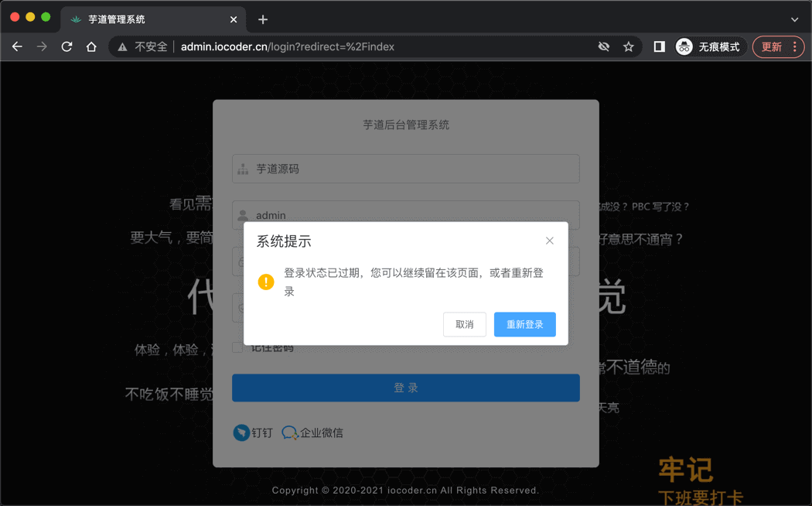812x506 pixels.
Task: Click the back navigation arrow
Action: [17, 46]
